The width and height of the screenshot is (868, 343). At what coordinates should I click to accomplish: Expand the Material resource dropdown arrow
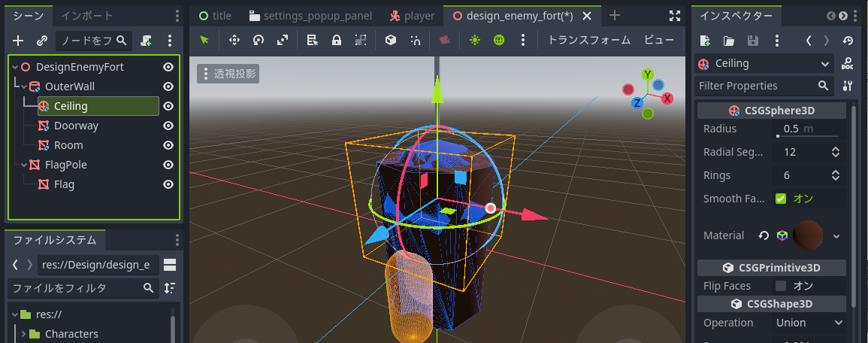(836, 236)
